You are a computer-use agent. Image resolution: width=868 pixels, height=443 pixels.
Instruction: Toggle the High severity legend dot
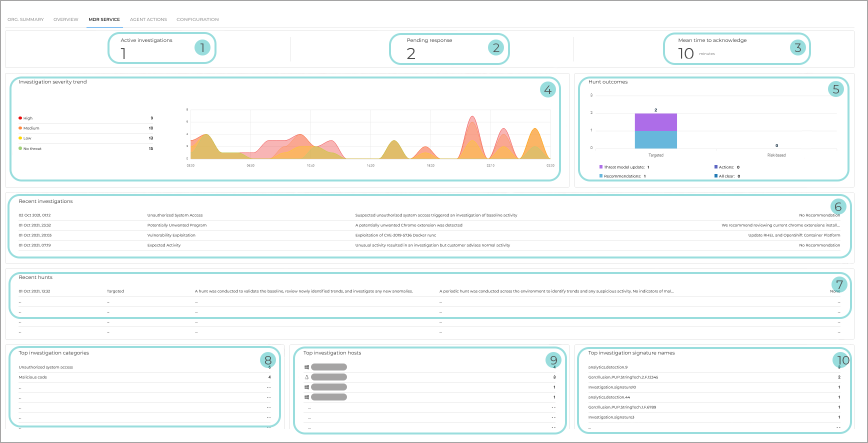[20, 118]
